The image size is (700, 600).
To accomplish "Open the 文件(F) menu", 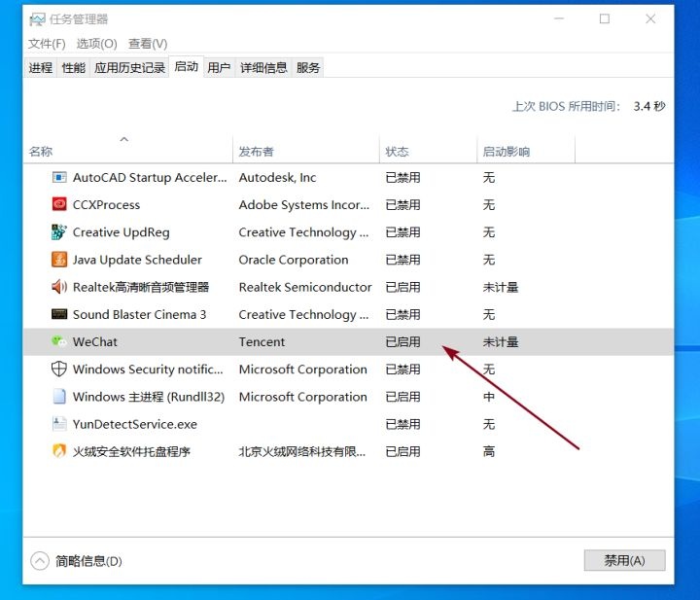I will click(47, 44).
